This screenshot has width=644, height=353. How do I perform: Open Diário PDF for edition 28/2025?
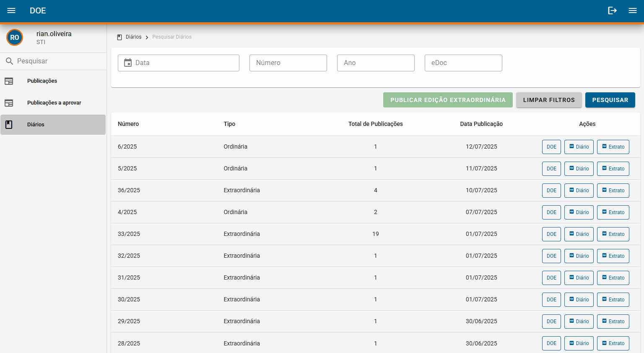(579, 343)
